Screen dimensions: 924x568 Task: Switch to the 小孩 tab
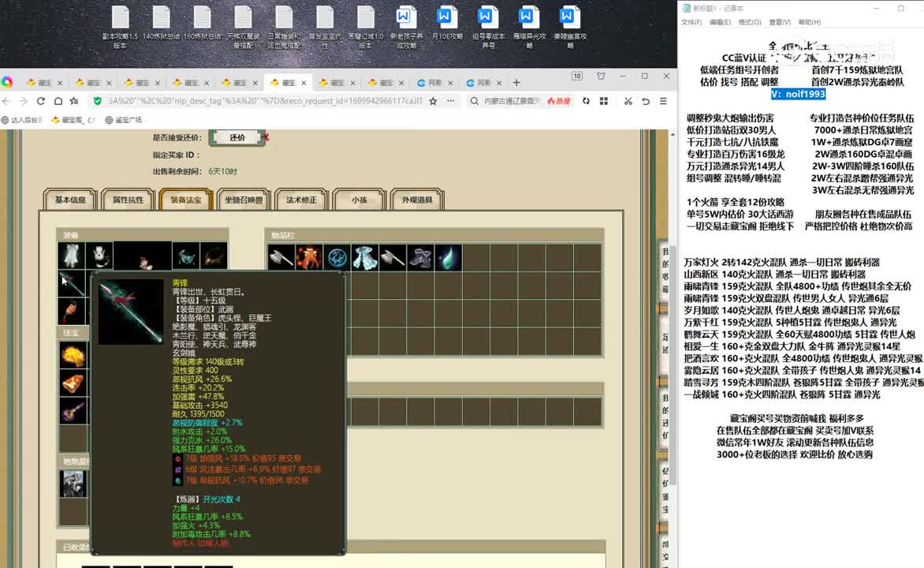(x=359, y=200)
